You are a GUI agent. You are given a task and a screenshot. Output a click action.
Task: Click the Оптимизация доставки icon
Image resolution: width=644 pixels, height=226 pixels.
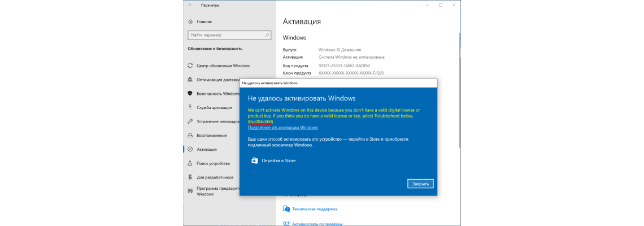click(190, 79)
